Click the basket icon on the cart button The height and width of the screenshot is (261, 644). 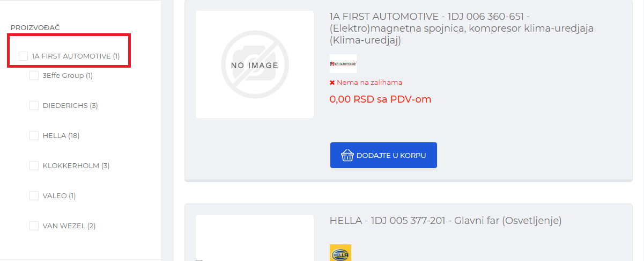tap(347, 155)
